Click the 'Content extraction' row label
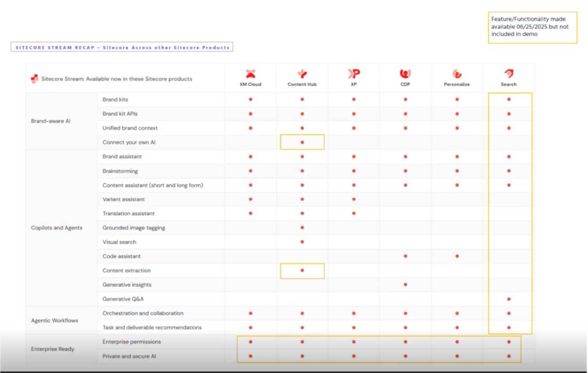588x373 pixels. 126,270
